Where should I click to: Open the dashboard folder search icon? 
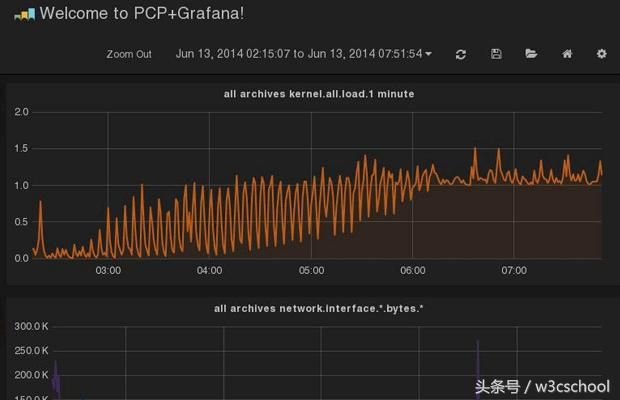(x=531, y=53)
